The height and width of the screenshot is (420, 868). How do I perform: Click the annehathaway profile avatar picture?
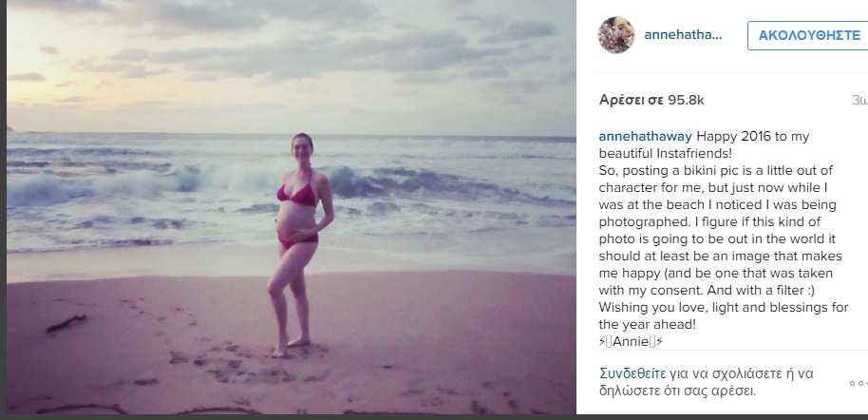tap(616, 35)
